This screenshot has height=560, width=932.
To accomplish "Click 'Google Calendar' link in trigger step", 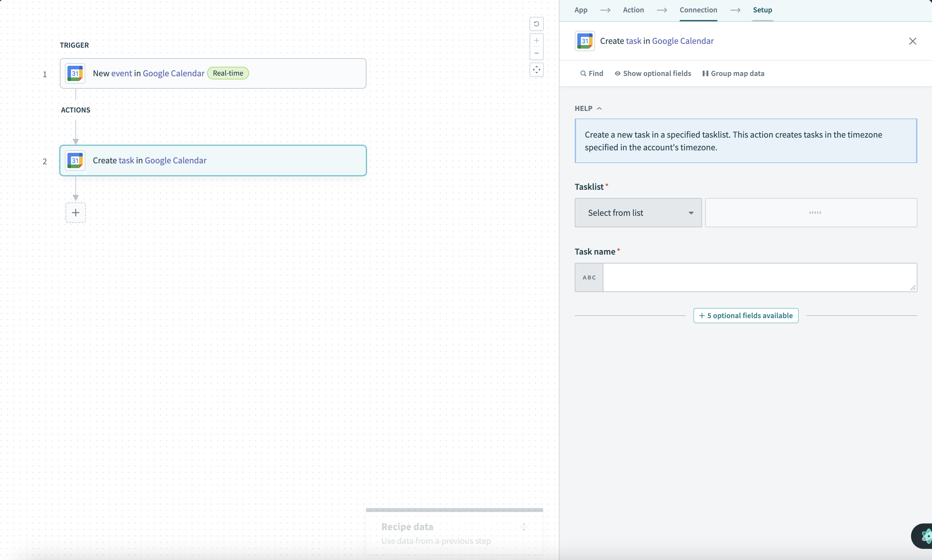I will click(x=173, y=73).
